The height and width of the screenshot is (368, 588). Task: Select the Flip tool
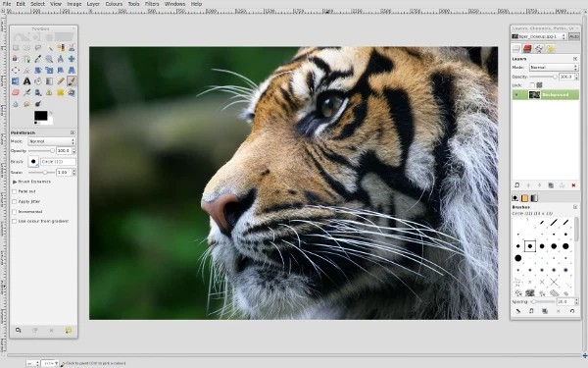pos(16,80)
